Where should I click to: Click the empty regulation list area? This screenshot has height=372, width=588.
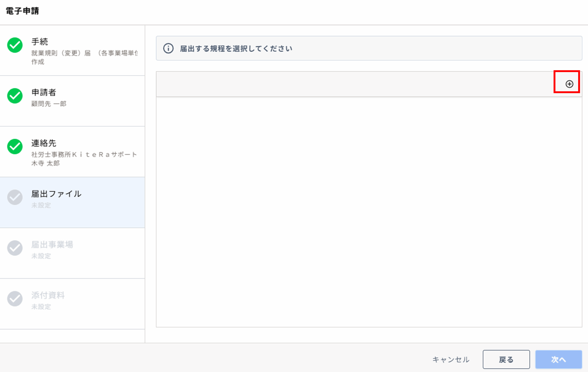coord(369,211)
